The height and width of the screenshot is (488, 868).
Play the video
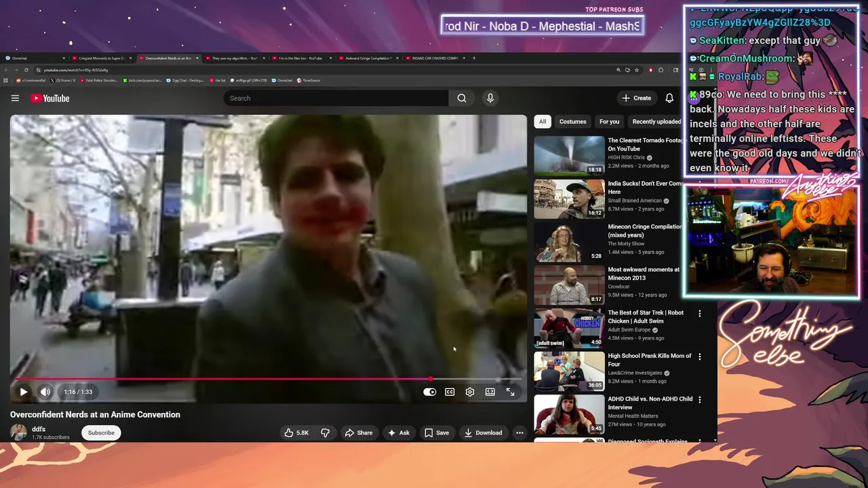coord(24,392)
